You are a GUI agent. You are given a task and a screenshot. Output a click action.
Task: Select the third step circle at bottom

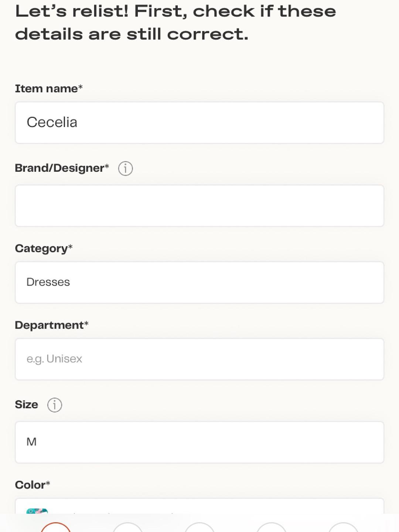click(199, 527)
